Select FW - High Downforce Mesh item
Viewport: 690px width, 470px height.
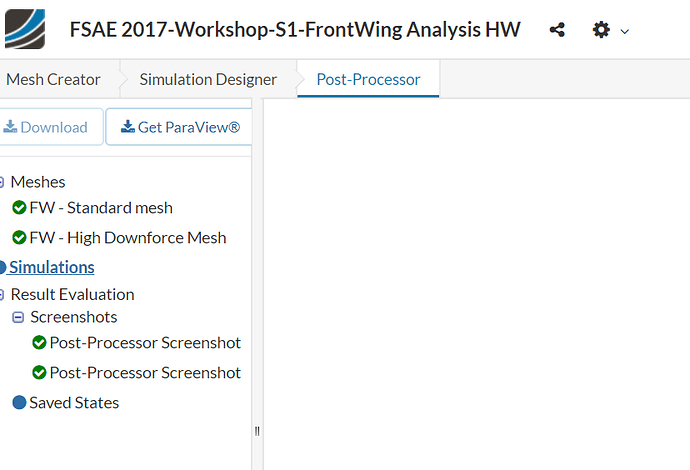pyautogui.click(x=128, y=238)
